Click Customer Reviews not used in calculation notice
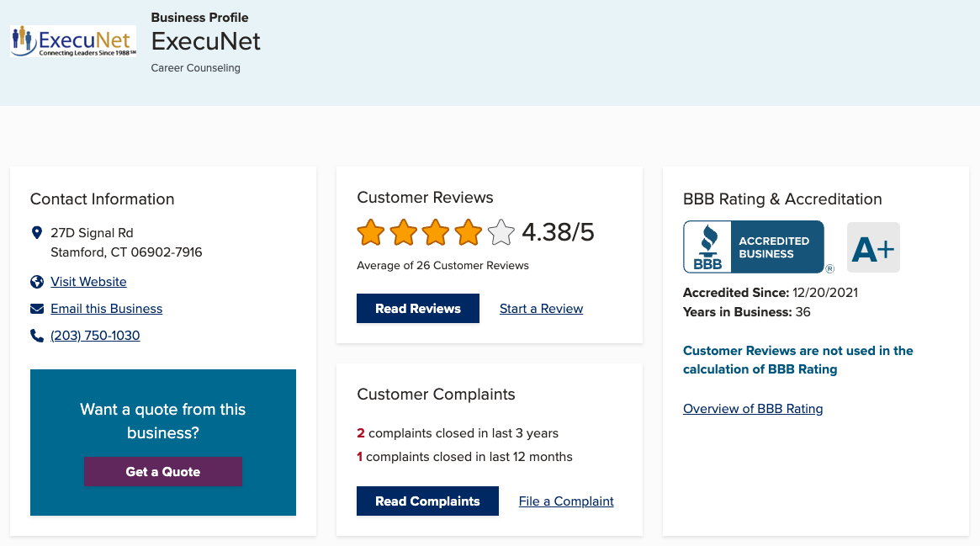980x546 pixels. 797,360
